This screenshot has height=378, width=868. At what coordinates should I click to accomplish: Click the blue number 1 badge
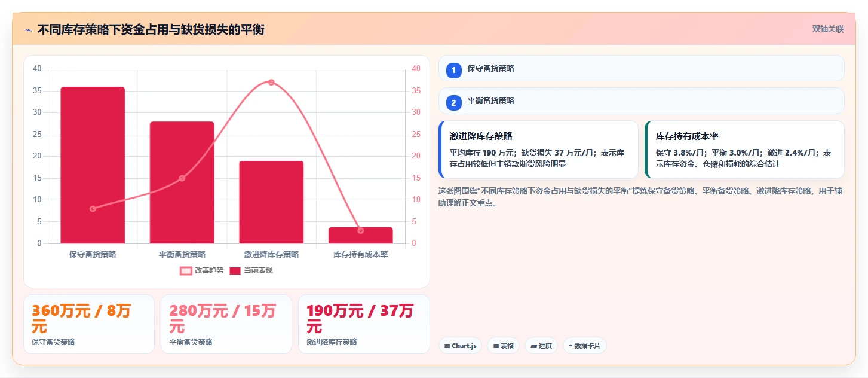tap(453, 70)
